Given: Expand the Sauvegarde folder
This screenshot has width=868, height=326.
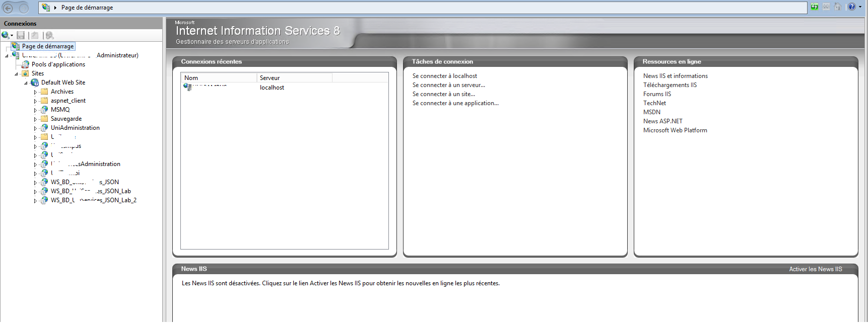Looking at the screenshot, I should click(35, 119).
